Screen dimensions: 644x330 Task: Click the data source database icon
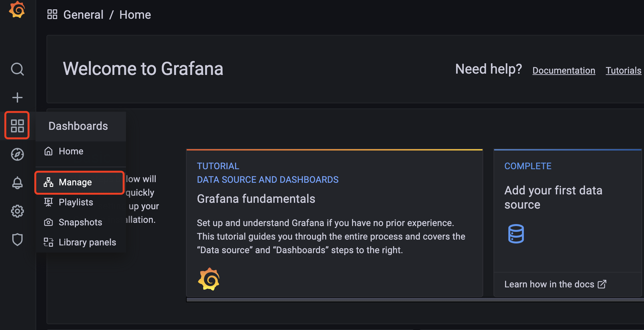tap(516, 233)
